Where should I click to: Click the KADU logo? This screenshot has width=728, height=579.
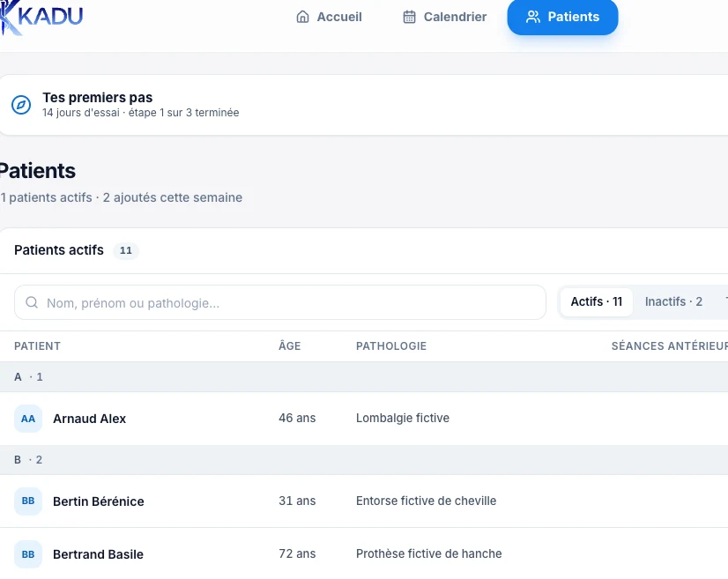[41, 17]
